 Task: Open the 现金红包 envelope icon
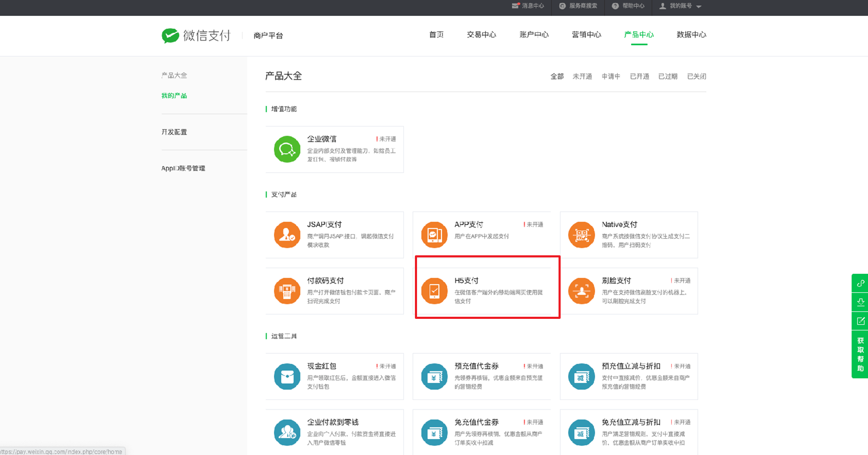[x=287, y=377]
